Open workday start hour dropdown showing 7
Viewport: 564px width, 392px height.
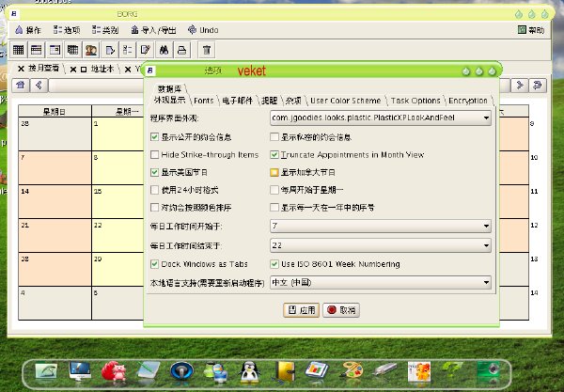point(380,226)
